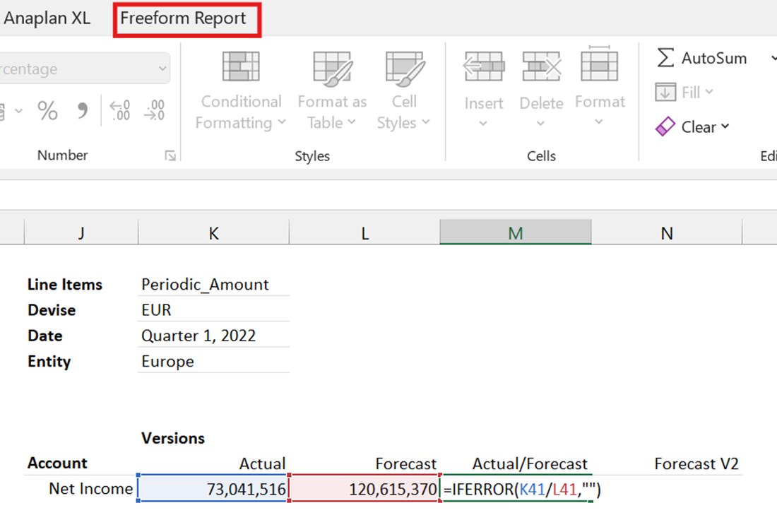Click the EUR currency cell

[x=213, y=310]
